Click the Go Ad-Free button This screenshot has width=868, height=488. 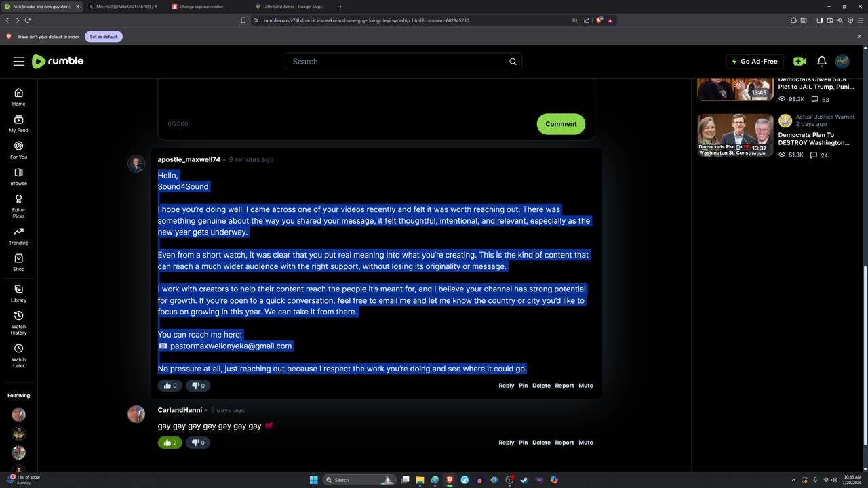point(754,62)
